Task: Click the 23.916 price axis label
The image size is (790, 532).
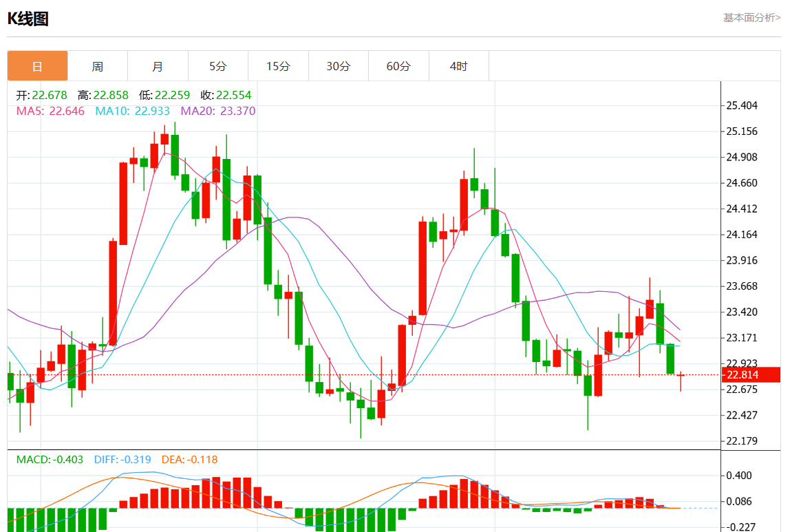Action: [x=742, y=260]
